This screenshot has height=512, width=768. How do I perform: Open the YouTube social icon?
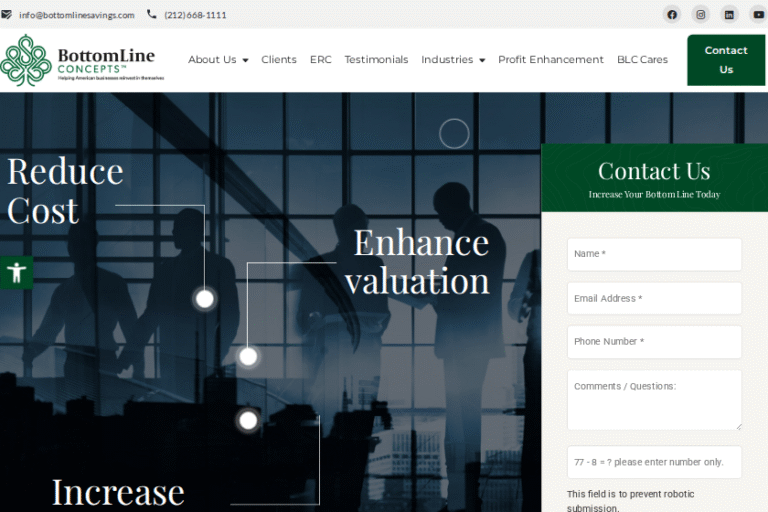pyautogui.click(x=757, y=14)
